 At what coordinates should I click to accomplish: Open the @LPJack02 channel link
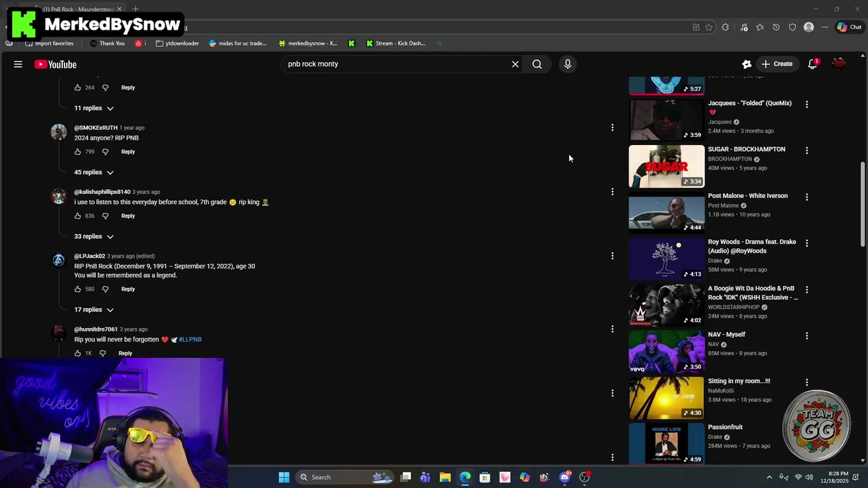coord(90,256)
